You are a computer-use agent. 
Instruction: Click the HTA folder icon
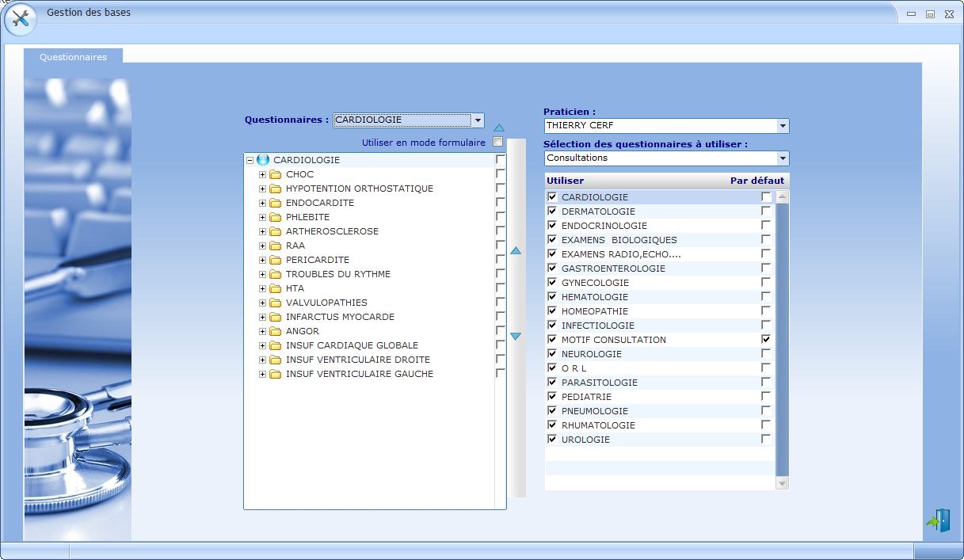(276, 288)
